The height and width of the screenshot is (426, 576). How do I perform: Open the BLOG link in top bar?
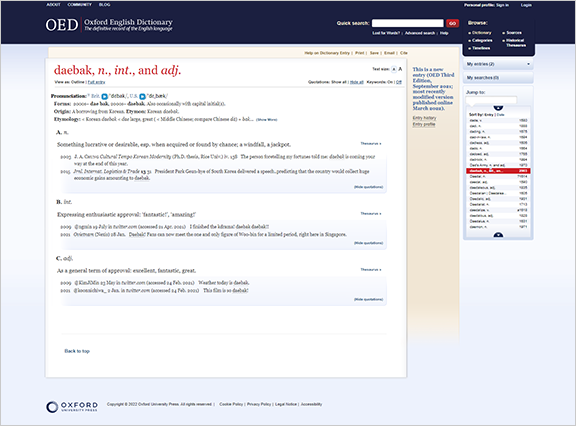coord(104,5)
